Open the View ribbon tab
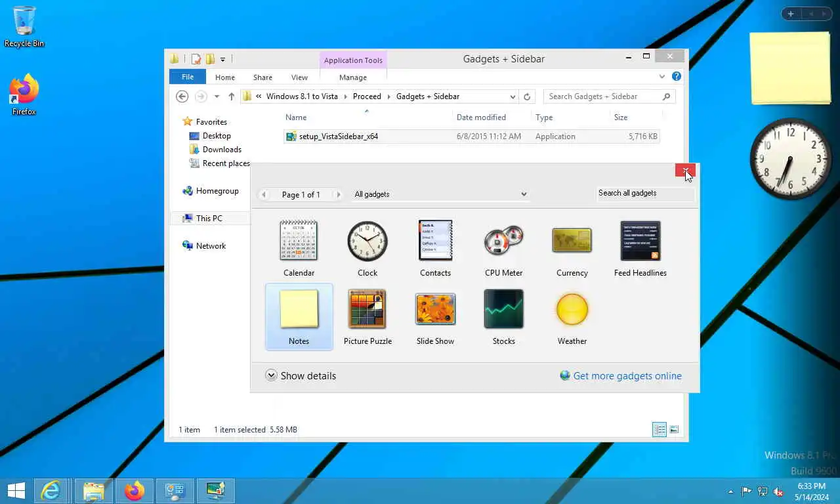 coord(299,77)
